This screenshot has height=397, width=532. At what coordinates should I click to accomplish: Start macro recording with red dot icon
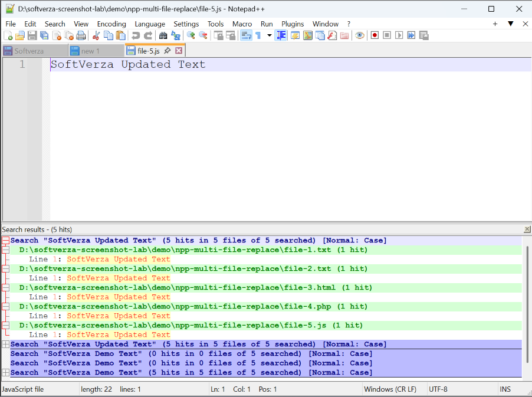[x=375, y=35]
